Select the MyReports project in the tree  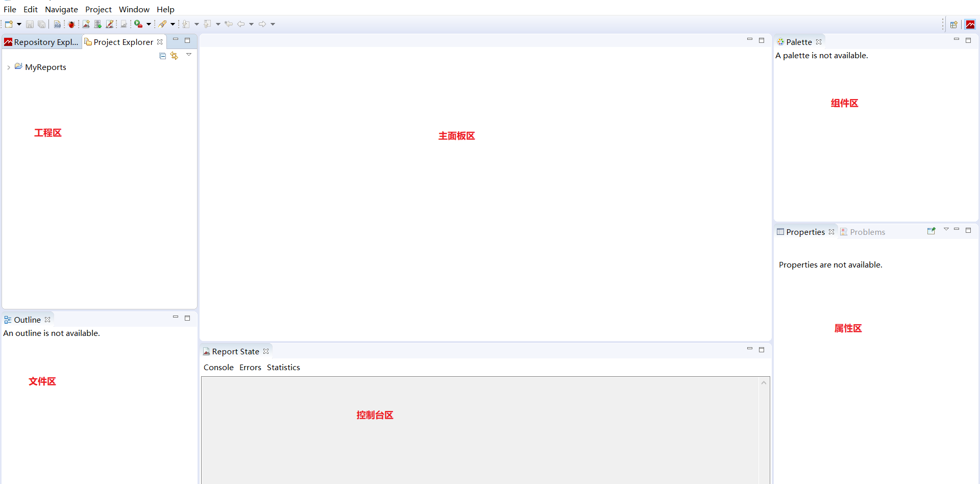45,67
